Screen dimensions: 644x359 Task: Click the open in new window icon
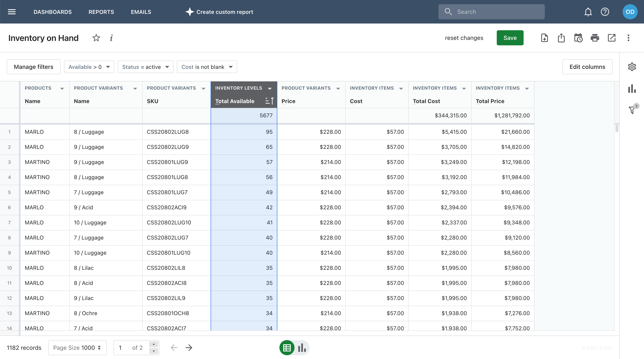coord(611,38)
